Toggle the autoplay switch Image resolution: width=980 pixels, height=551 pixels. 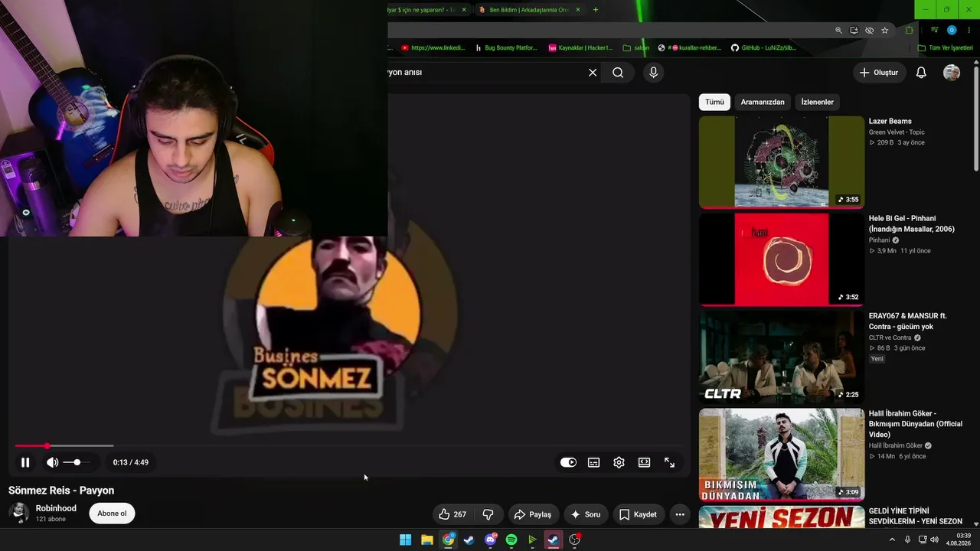coord(568,462)
